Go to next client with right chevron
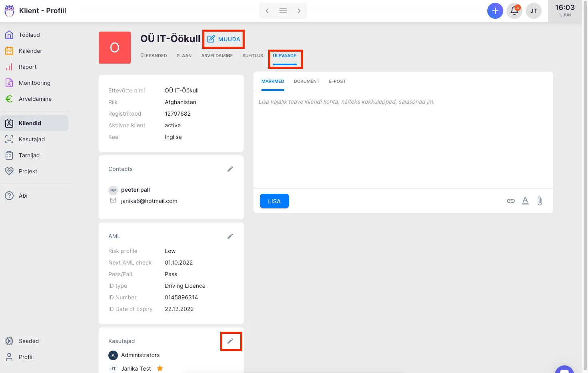The image size is (588, 373). click(x=299, y=11)
